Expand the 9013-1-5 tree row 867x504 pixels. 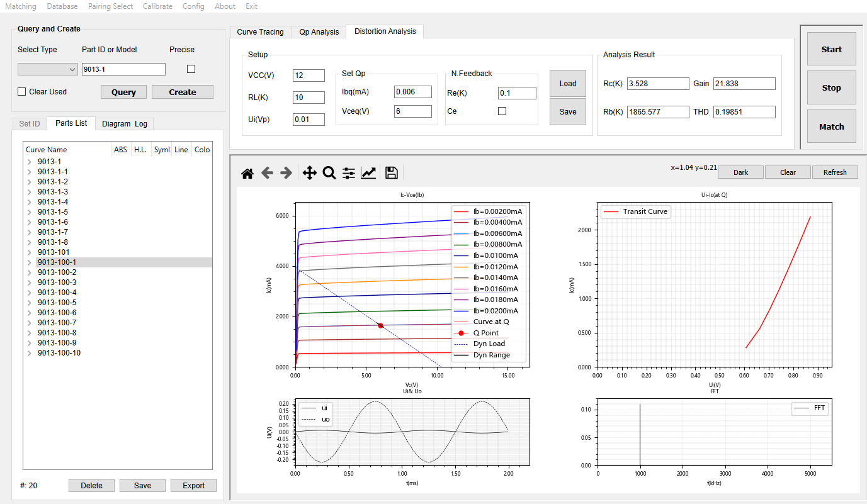coord(29,212)
